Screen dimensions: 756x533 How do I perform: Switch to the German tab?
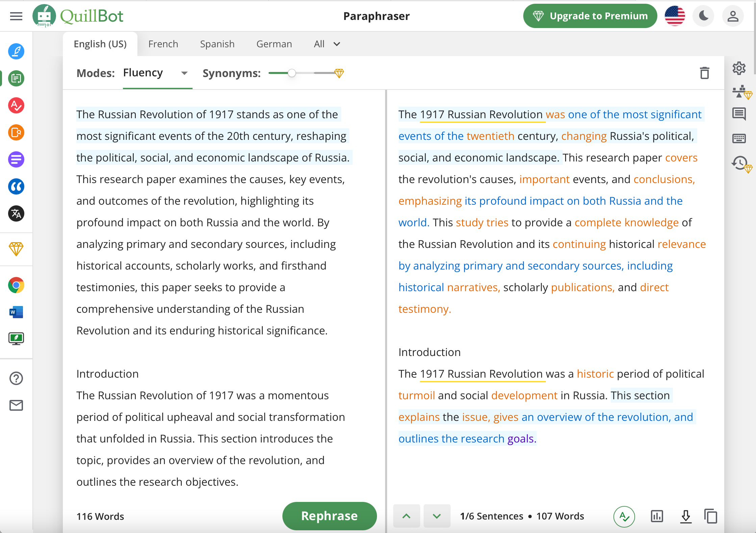pos(274,44)
